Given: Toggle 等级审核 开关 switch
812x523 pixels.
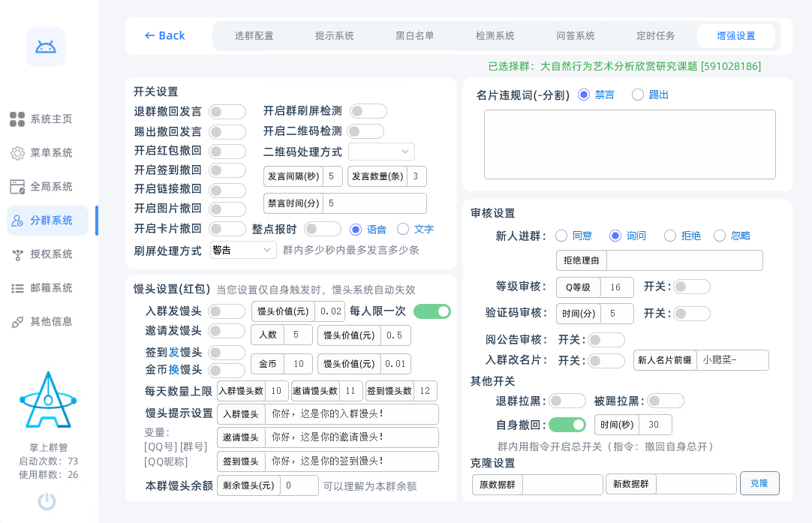Looking at the screenshot, I should click(x=693, y=287).
